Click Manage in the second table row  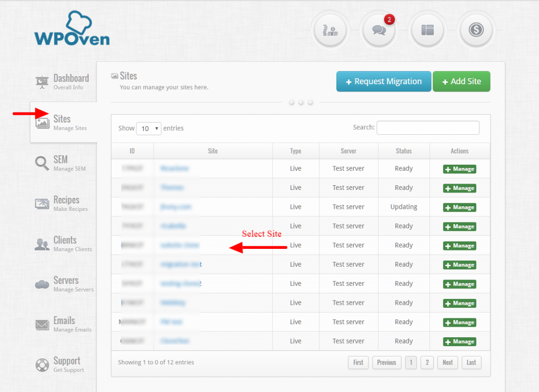460,188
